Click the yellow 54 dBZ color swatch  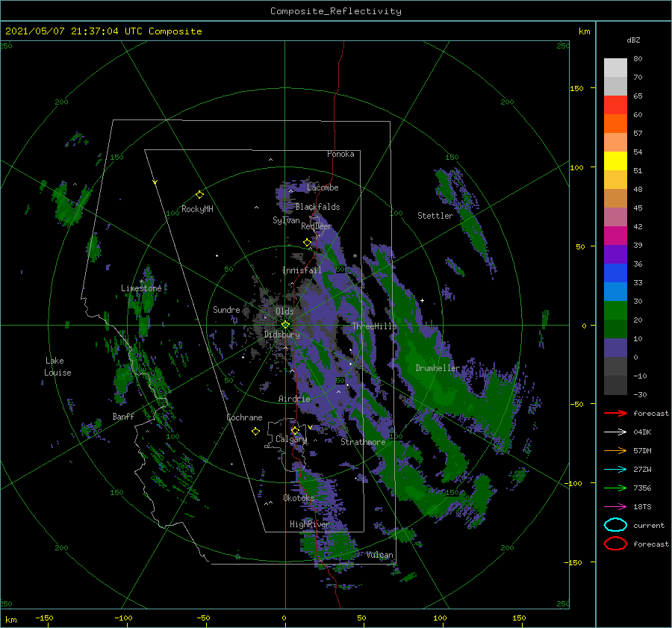coord(615,161)
